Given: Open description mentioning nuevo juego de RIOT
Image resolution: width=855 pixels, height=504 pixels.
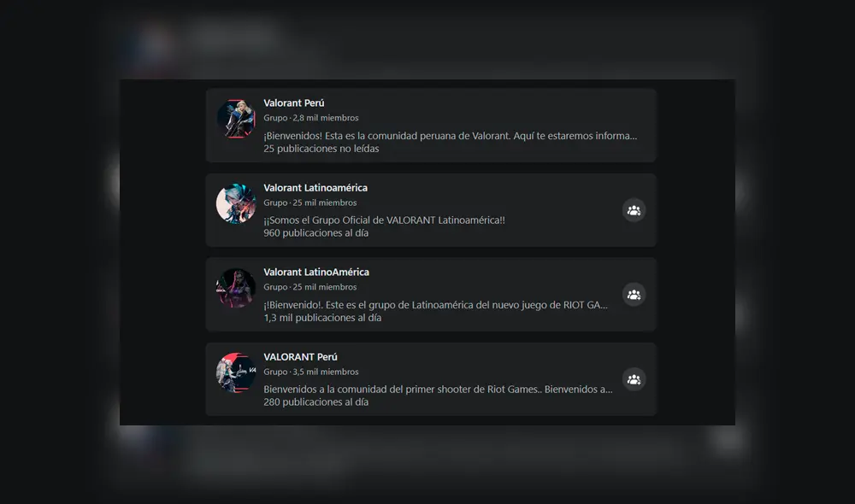Looking at the screenshot, I should 436,305.
